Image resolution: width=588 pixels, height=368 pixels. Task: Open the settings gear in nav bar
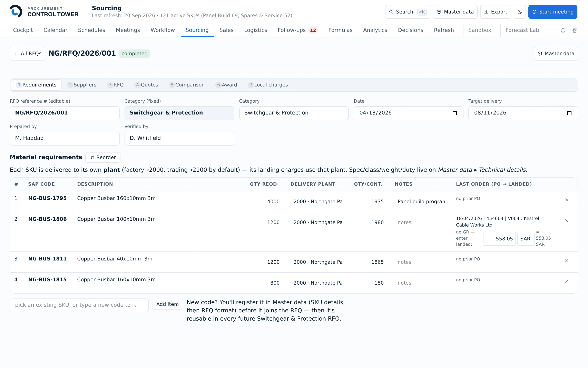coord(575,30)
